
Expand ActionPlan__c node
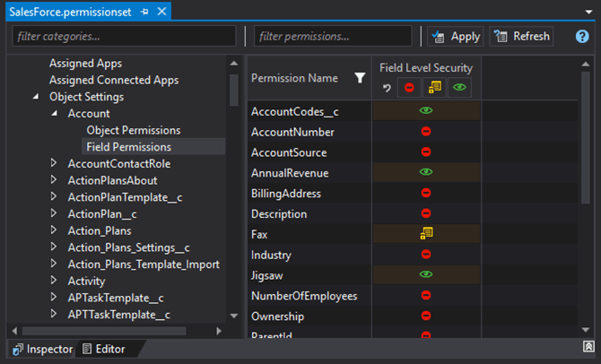pyautogui.click(x=54, y=213)
